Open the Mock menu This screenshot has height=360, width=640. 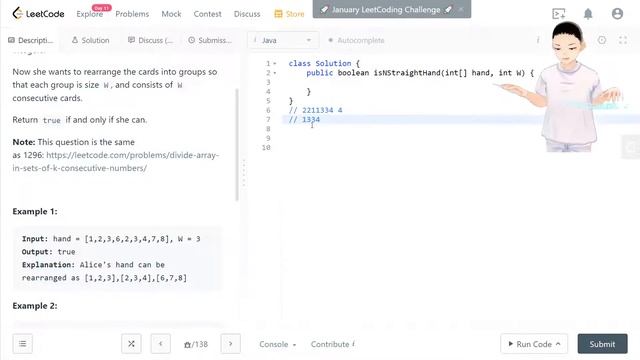click(171, 14)
